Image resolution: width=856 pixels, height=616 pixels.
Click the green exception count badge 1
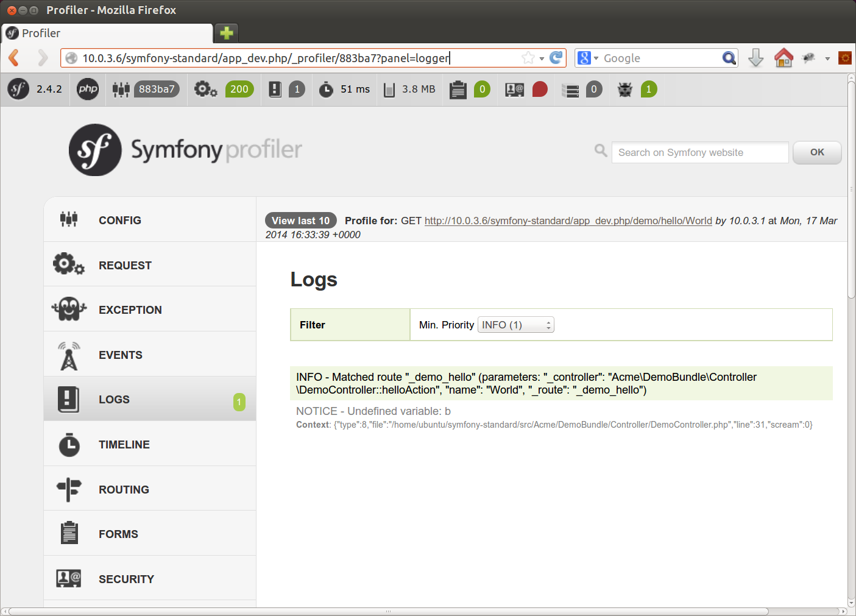coord(649,89)
